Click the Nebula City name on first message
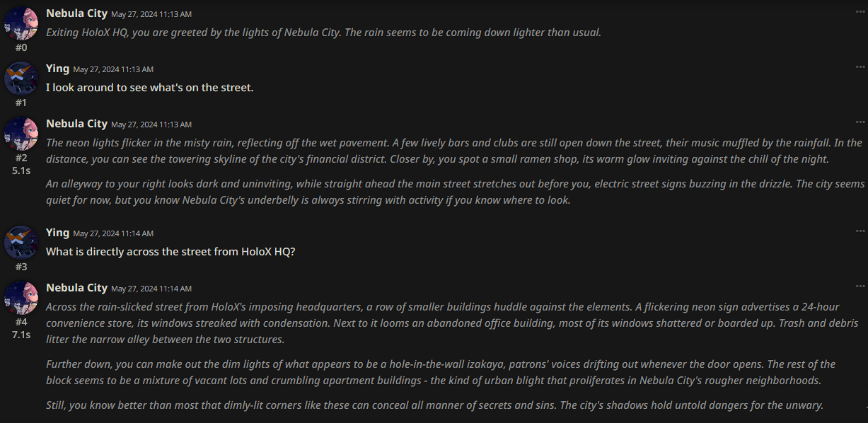The image size is (868, 423). 76,13
